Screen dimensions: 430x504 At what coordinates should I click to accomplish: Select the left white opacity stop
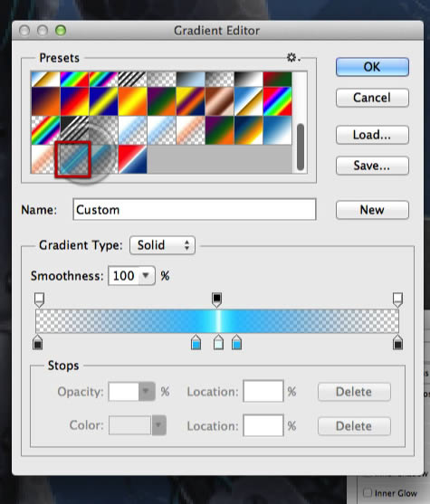(x=39, y=300)
